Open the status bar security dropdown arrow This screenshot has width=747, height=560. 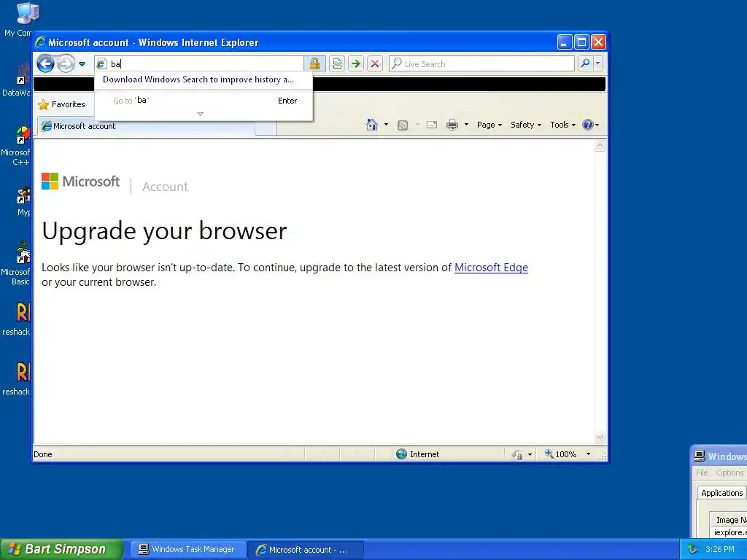(530, 454)
